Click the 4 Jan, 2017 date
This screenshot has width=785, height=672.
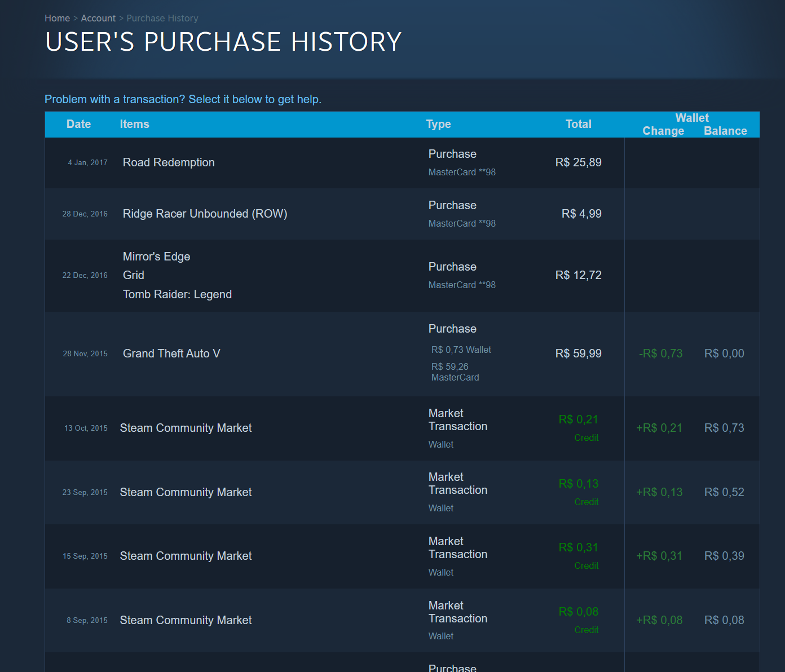tap(87, 162)
